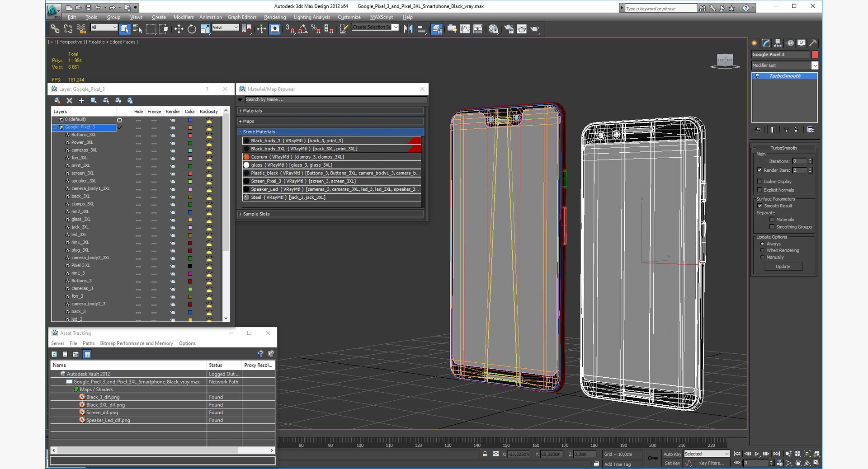
Task: Open the Graph Editors menu
Action: pyautogui.click(x=242, y=17)
